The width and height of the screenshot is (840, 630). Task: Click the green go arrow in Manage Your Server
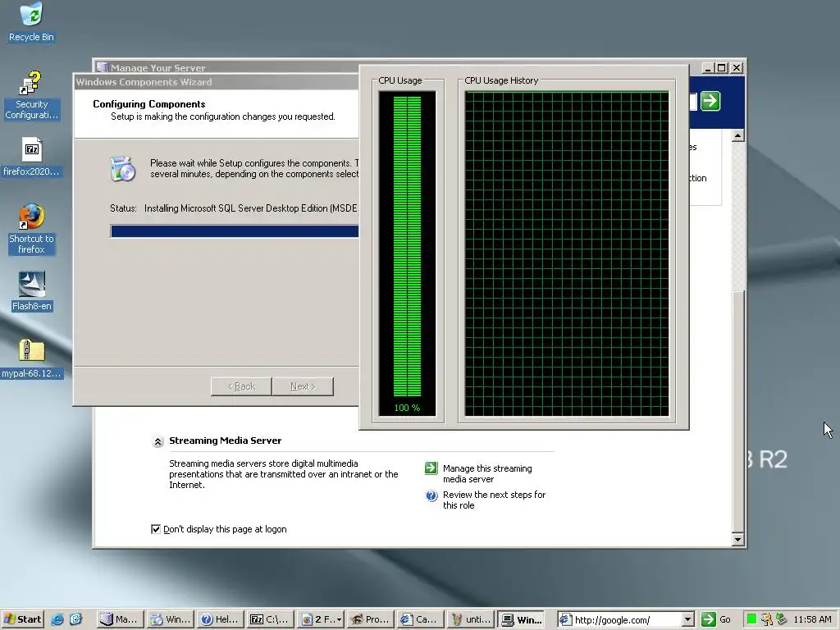[710, 101]
